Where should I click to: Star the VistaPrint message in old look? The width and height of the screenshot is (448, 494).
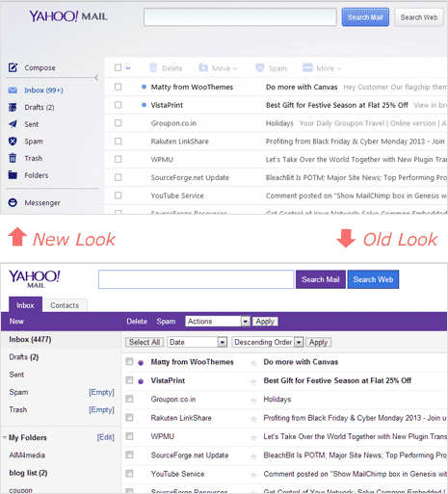pyautogui.click(x=253, y=382)
